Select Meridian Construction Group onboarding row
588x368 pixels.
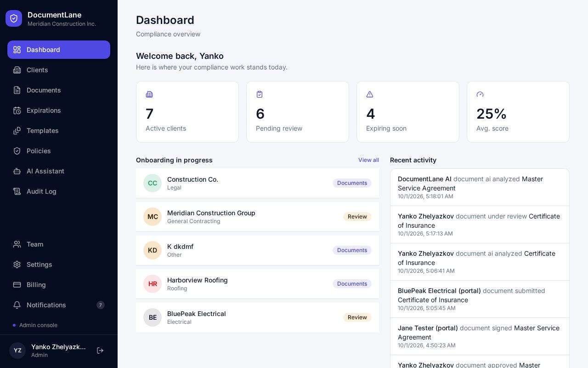pyautogui.click(x=257, y=217)
